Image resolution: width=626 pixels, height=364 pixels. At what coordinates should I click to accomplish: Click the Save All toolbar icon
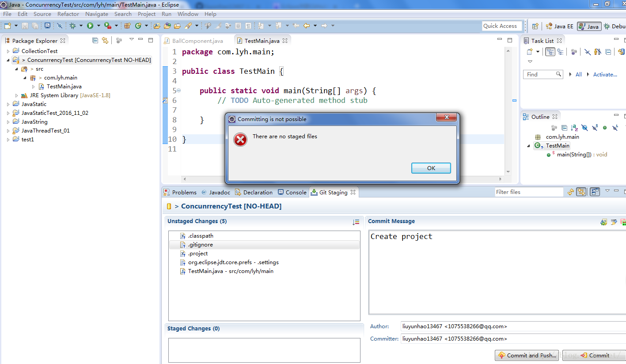click(x=35, y=26)
